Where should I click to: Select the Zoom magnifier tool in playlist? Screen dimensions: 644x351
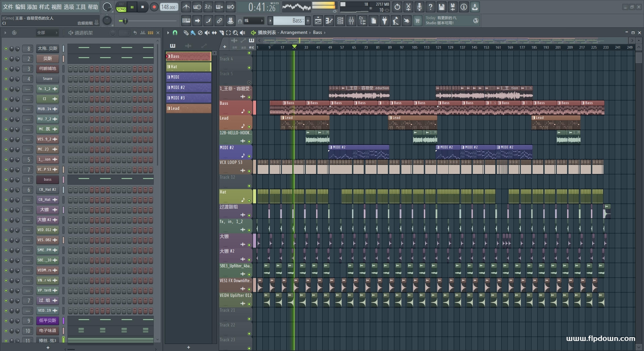click(x=235, y=33)
